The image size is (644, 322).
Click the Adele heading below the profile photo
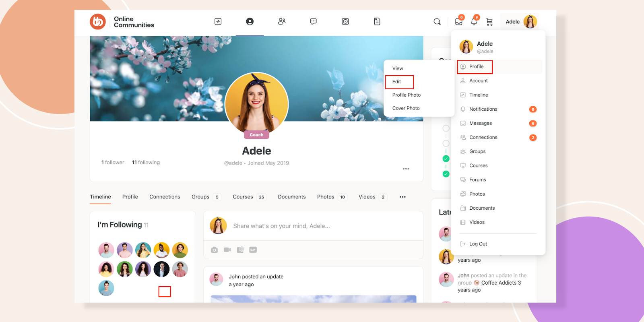click(x=257, y=151)
